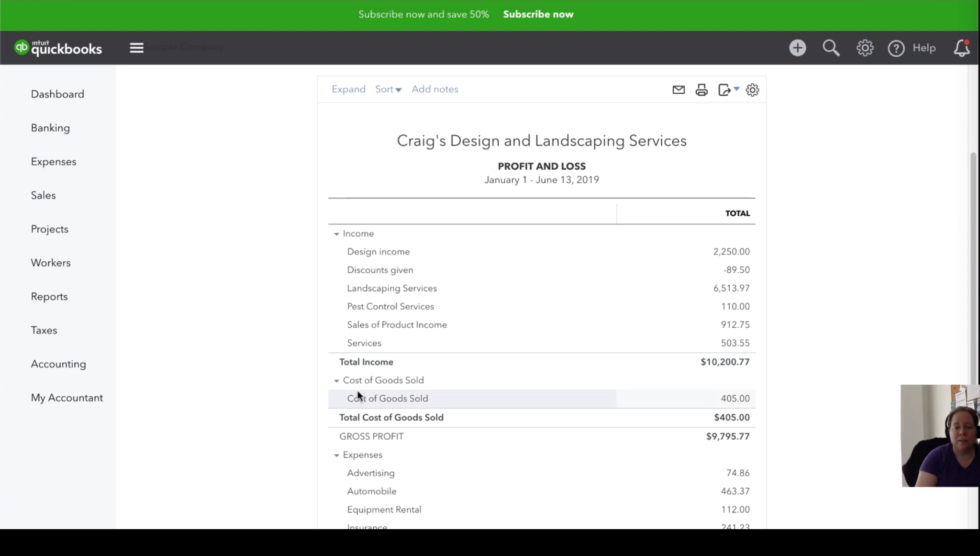Click the hamburger menu icon
The image size is (980, 556).
click(136, 48)
